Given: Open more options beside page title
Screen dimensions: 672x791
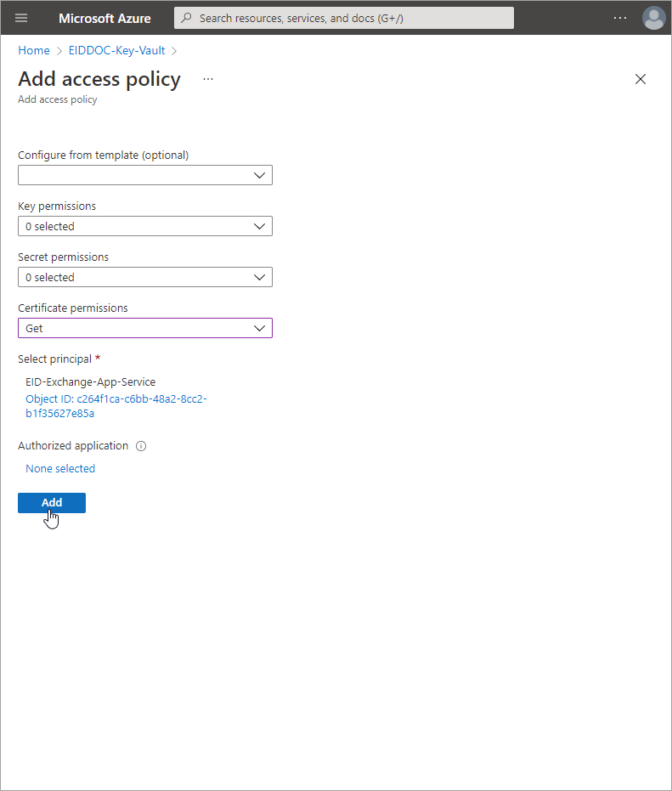Looking at the screenshot, I should pyautogui.click(x=208, y=79).
